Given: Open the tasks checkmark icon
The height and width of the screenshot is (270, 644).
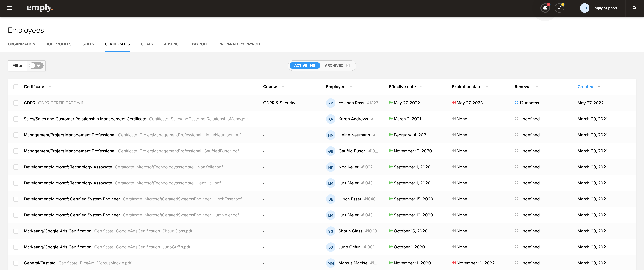Looking at the screenshot, I should coord(559,8).
